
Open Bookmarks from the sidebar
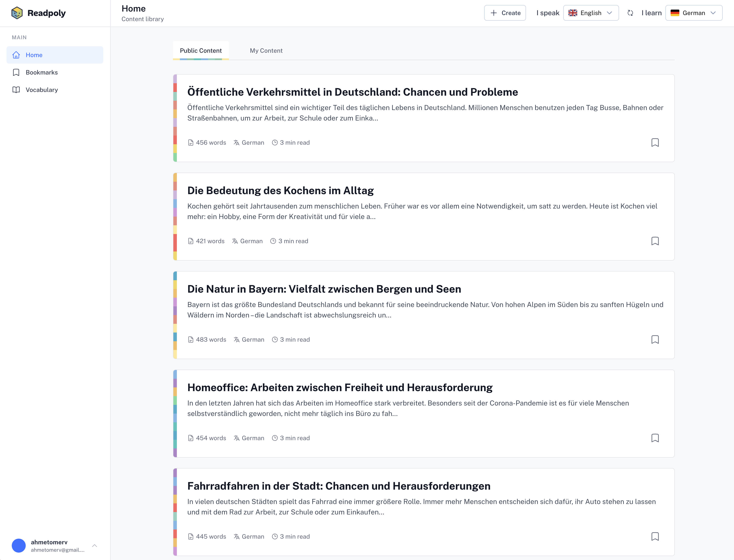click(42, 72)
